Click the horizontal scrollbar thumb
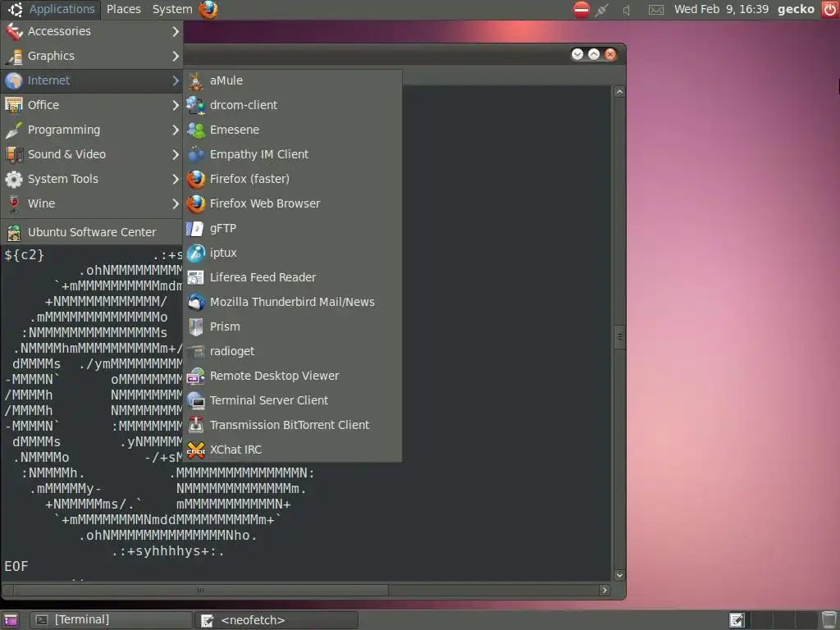Viewport: 840px width, 630px height. pyautogui.click(x=201, y=590)
